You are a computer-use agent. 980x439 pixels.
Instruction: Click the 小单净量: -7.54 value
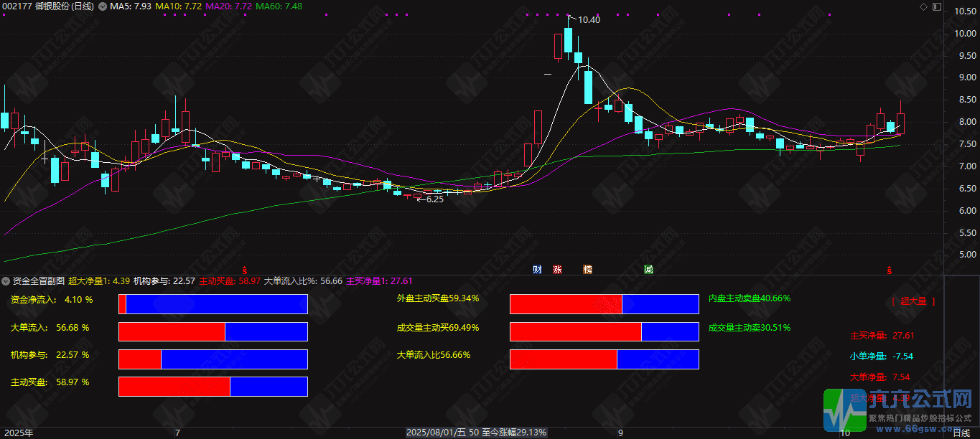[x=882, y=356]
